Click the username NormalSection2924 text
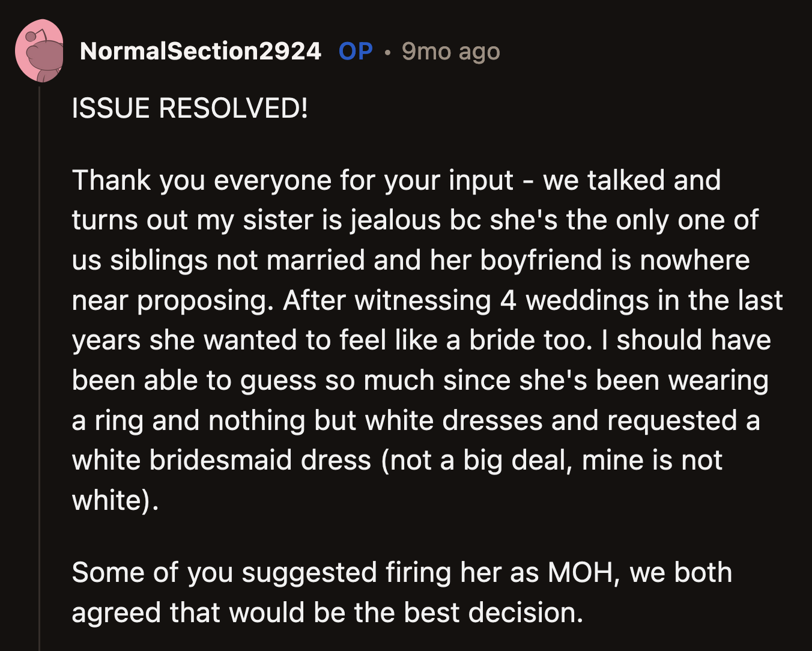The height and width of the screenshot is (651, 812). point(201,52)
